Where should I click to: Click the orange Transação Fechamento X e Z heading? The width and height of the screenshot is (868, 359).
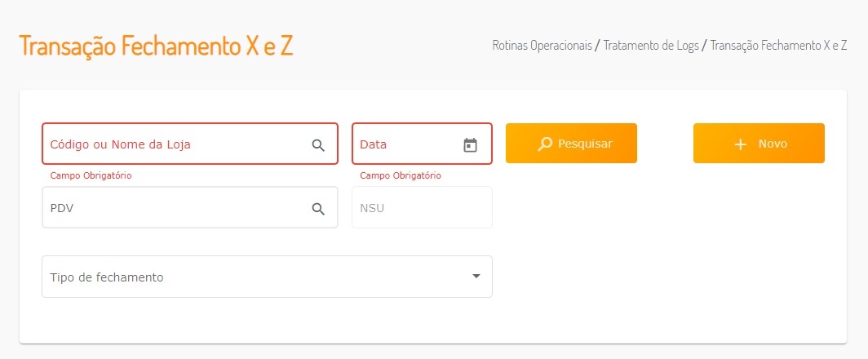(156, 46)
